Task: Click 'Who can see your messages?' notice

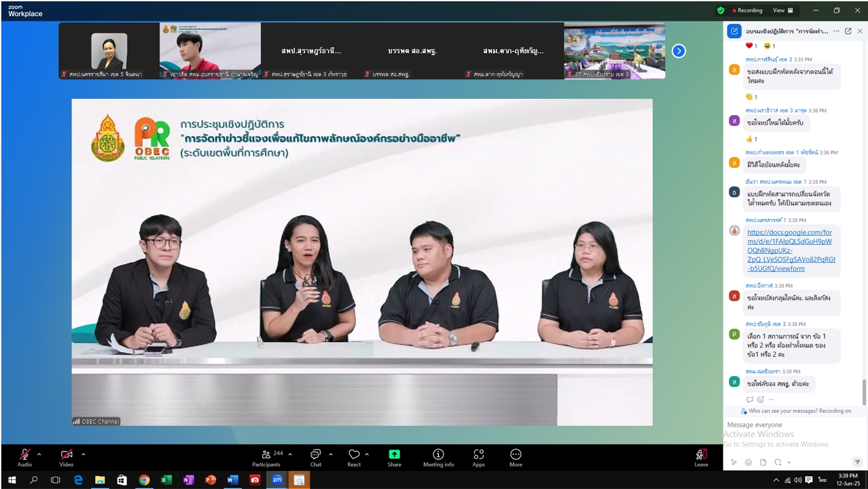Action: 796,411
